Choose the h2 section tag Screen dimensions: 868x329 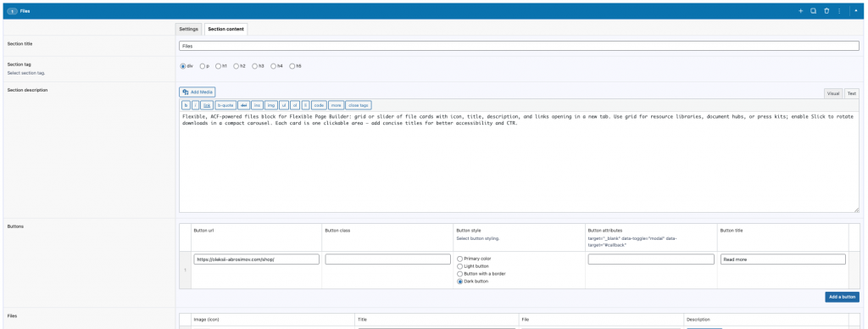[x=236, y=66]
